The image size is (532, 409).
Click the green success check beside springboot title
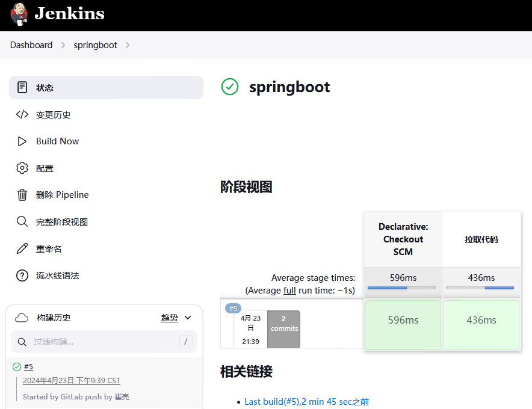click(x=230, y=87)
